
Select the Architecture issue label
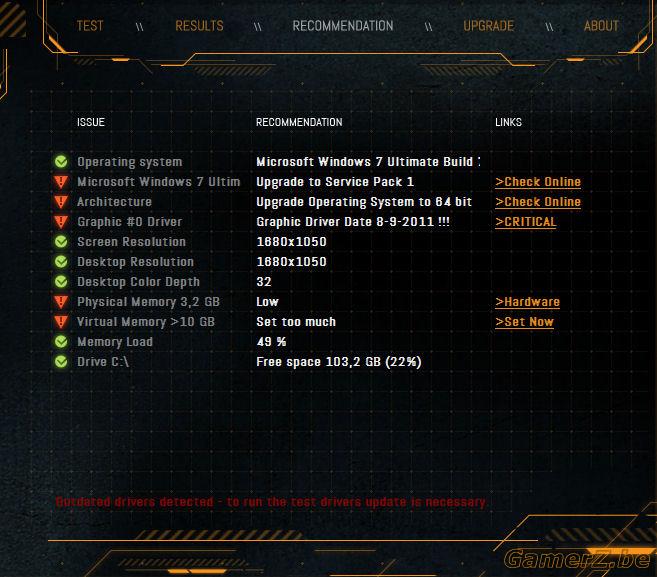tap(114, 202)
